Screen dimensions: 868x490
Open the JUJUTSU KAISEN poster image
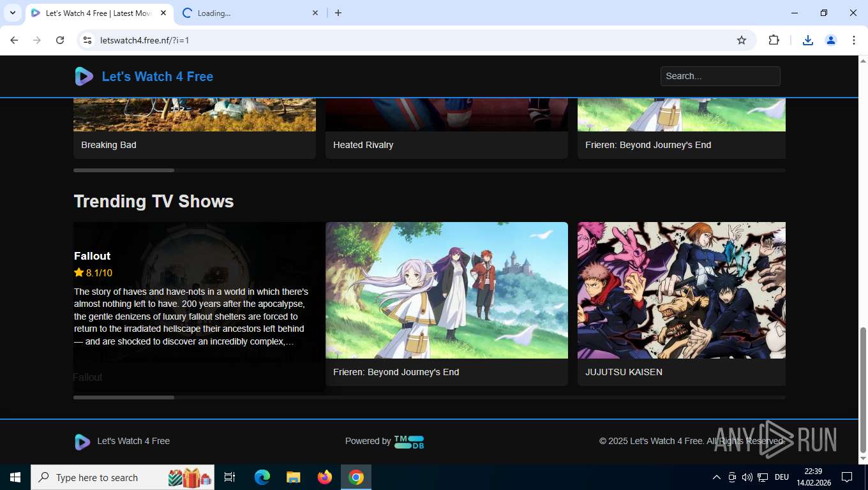[682, 290]
